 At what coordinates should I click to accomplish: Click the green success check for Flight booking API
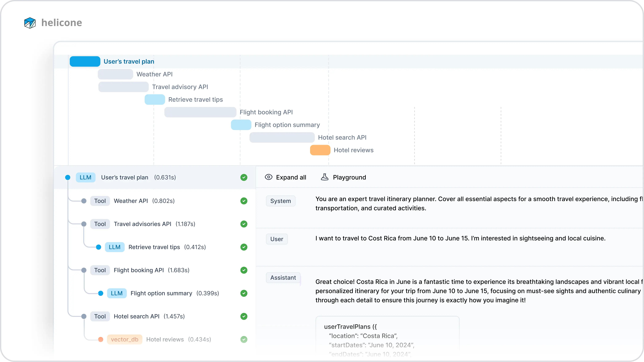point(244,270)
